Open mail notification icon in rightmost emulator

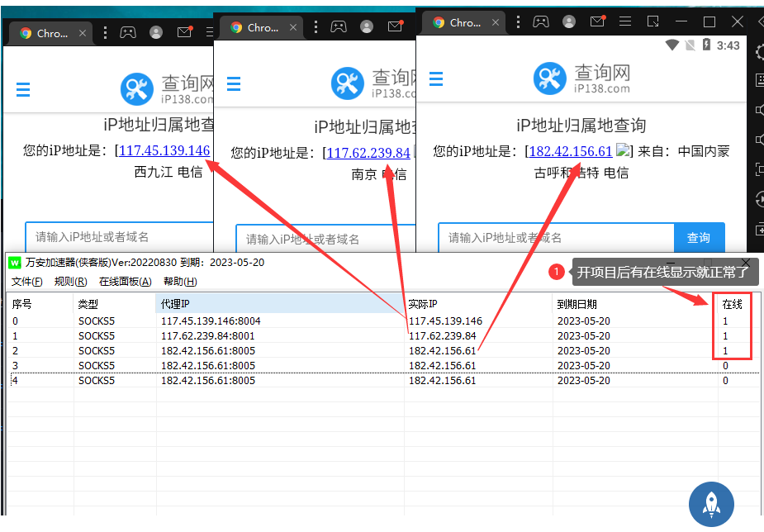pyautogui.click(x=597, y=22)
